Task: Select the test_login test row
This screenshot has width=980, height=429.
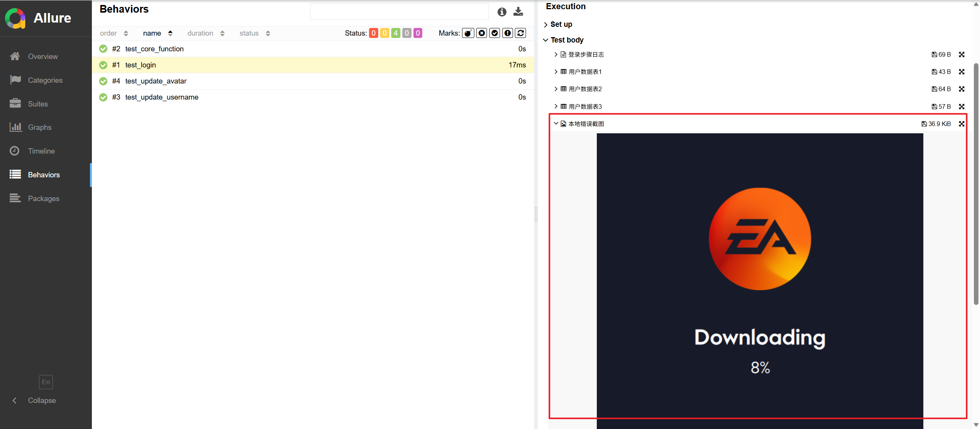Action: [x=313, y=65]
